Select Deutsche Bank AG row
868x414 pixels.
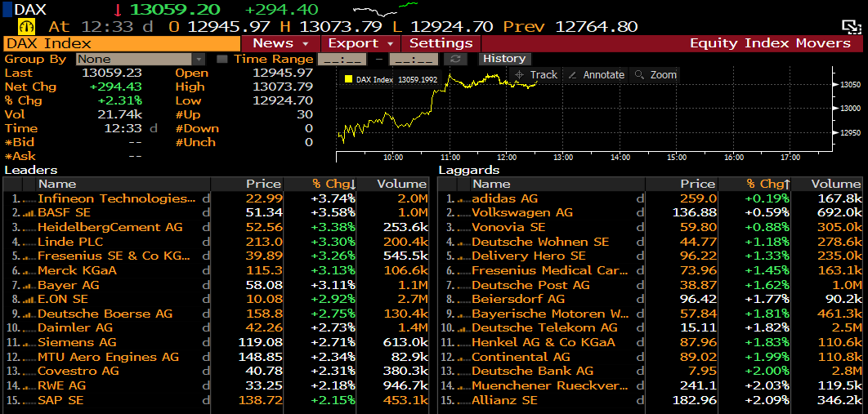pos(650,371)
